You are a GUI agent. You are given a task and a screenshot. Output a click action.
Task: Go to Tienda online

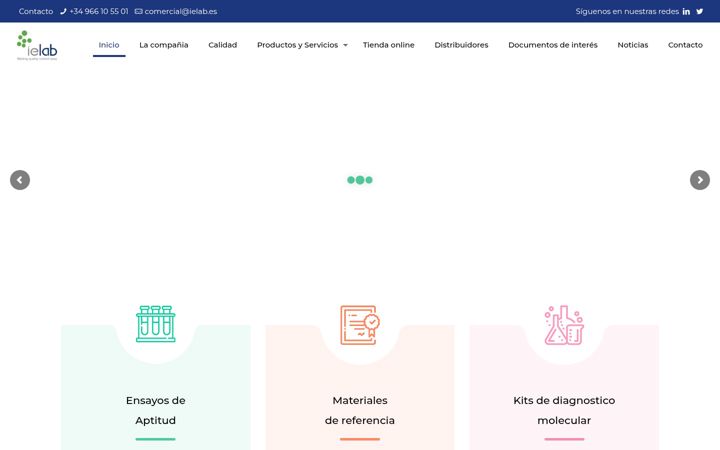[x=388, y=45]
